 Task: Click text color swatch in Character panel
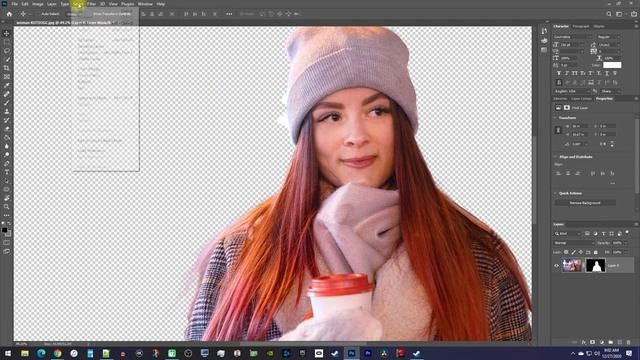tap(612, 65)
